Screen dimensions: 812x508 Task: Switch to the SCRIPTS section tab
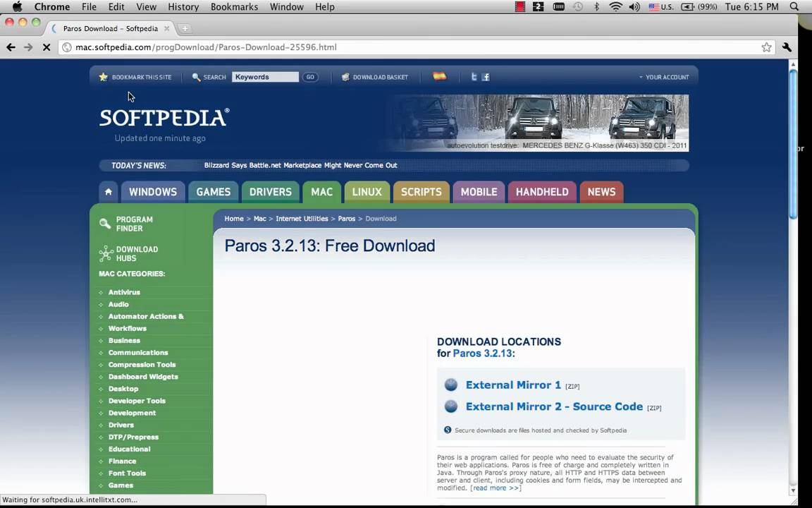pyautogui.click(x=421, y=192)
